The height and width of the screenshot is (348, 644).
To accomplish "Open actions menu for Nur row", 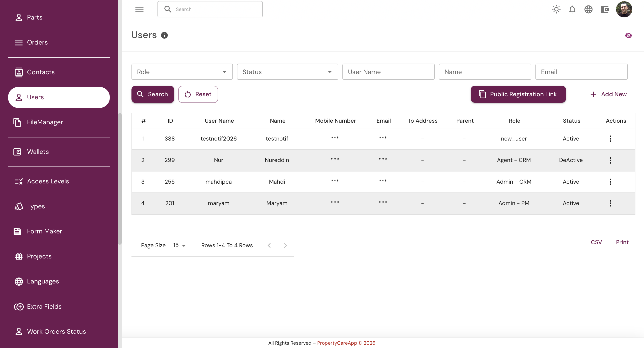I will click(610, 160).
